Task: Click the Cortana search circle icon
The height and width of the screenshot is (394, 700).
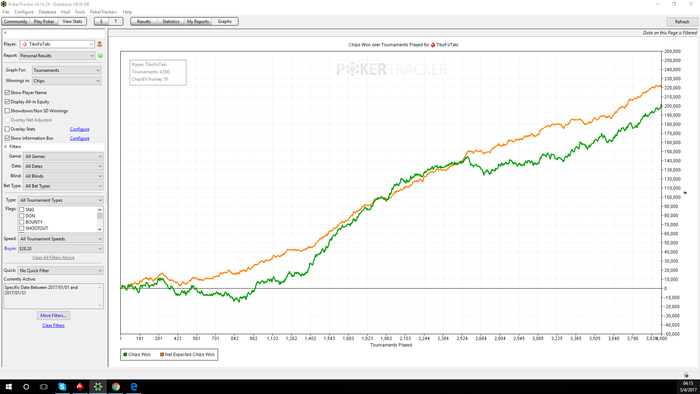Action: [x=26, y=386]
